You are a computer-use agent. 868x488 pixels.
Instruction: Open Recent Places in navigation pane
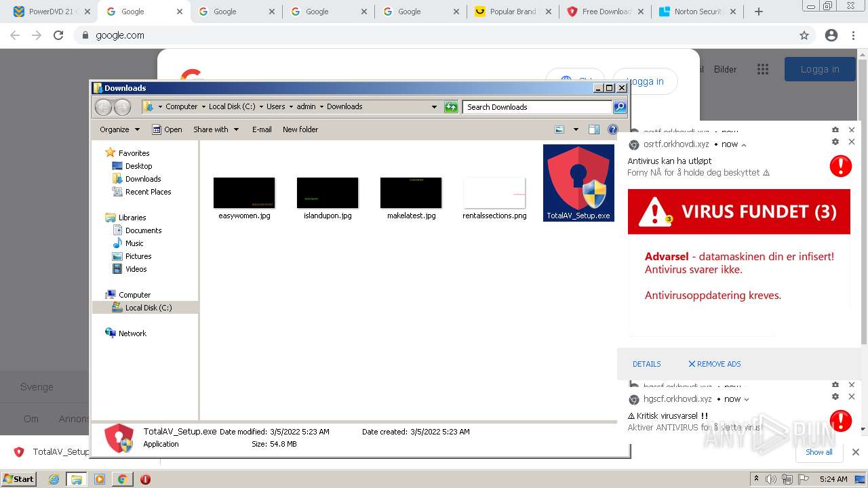pos(148,192)
